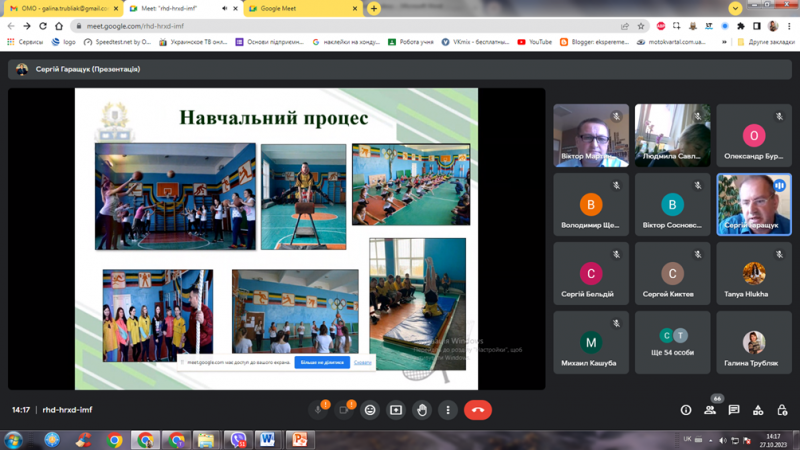Switch to the Google Meet tab

(x=303, y=8)
